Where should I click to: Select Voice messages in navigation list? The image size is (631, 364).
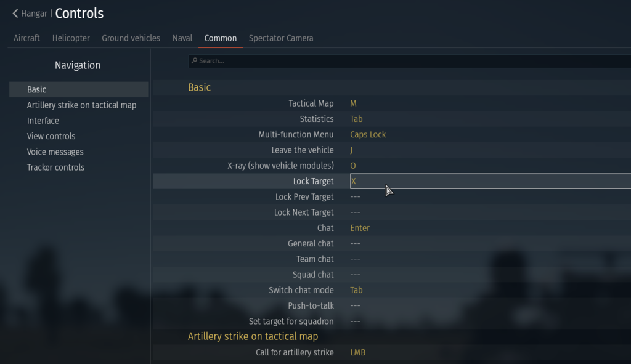click(55, 152)
